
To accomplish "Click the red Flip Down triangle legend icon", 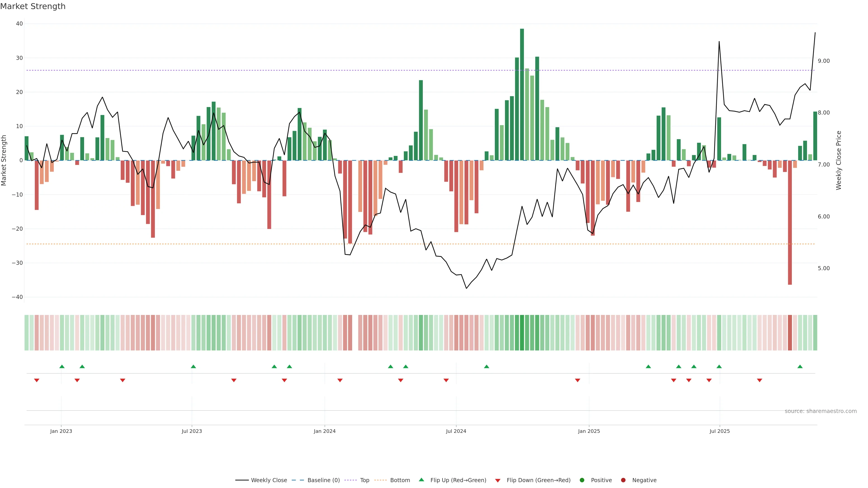I will pyautogui.click(x=497, y=480).
